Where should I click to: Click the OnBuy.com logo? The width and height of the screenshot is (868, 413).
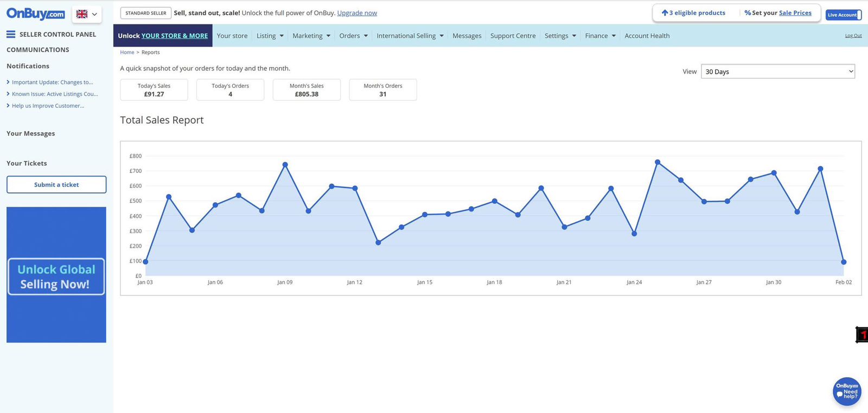35,14
